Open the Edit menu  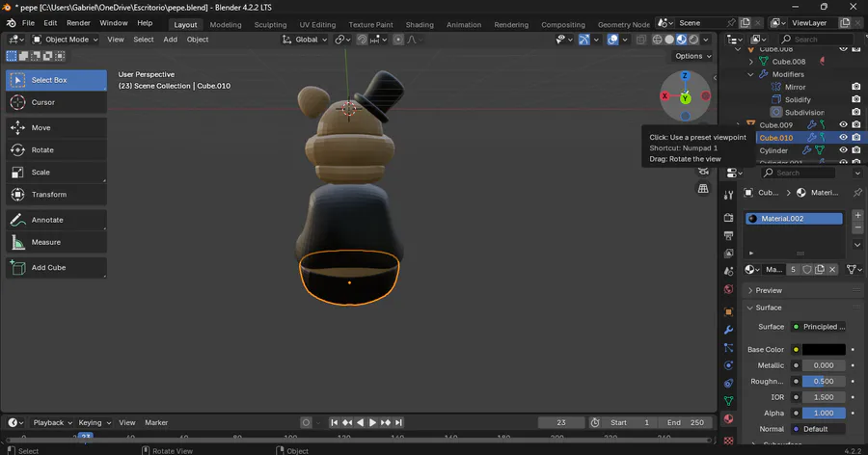(x=50, y=23)
